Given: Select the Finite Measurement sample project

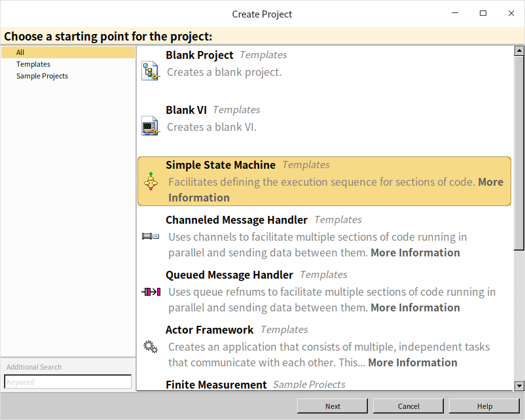Looking at the screenshot, I should [216, 385].
